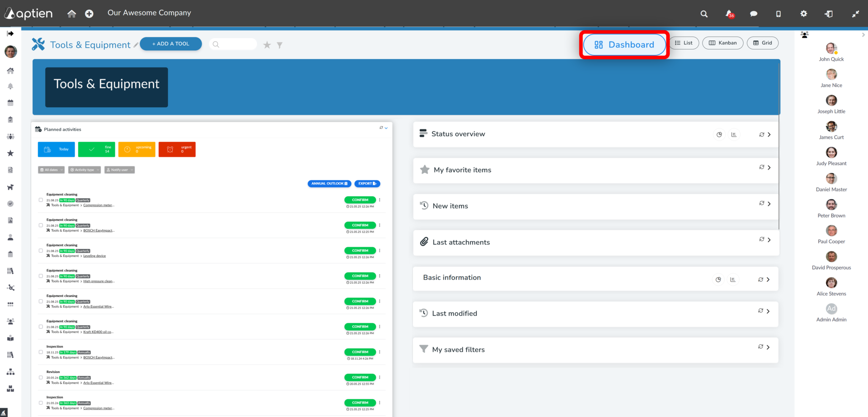Image resolution: width=868 pixels, height=417 pixels.
Task: Check the Compression meter equipment cleaning checkbox
Action: [41, 200]
